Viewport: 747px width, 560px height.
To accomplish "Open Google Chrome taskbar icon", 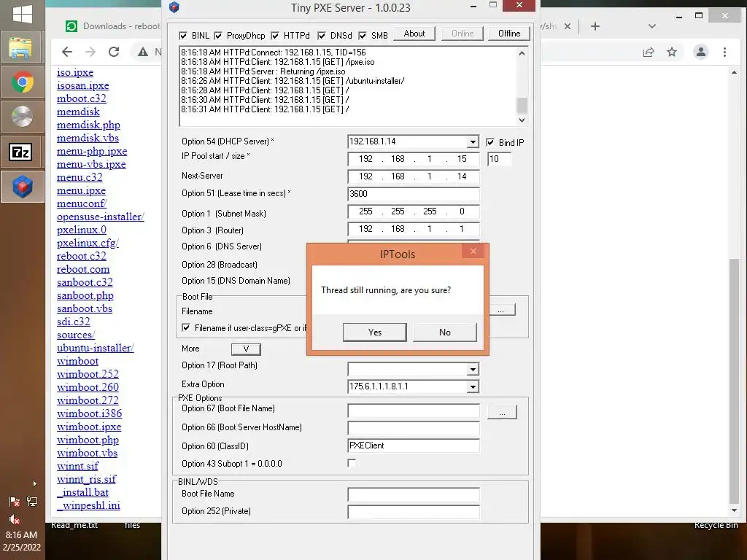I will (x=23, y=82).
